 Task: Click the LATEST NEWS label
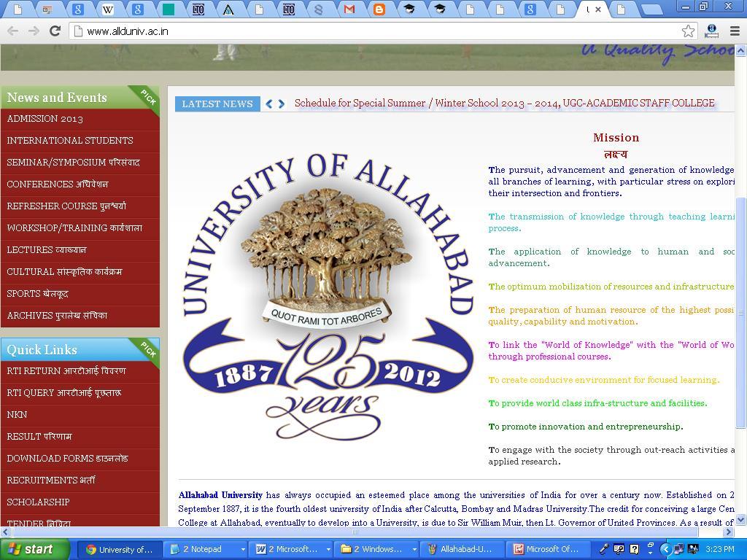217,104
